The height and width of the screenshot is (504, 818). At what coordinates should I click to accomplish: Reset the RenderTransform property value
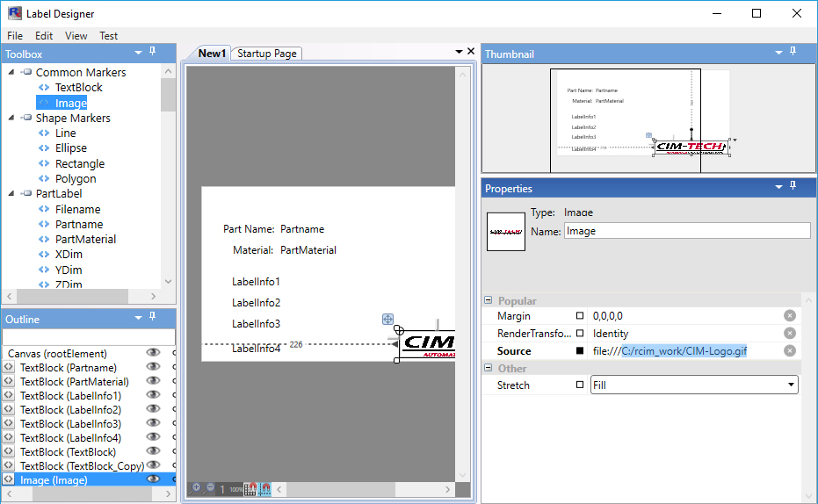[790, 333]
